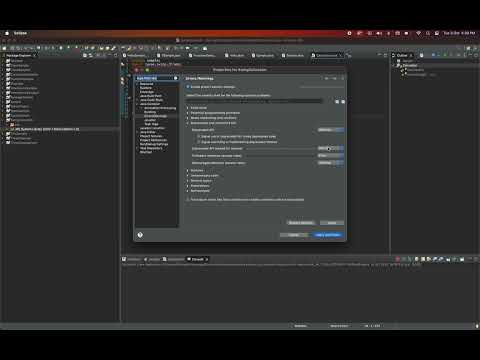Click Collapse All icon in Package Explorer
480x360 pixels.
tap(85, 55)
